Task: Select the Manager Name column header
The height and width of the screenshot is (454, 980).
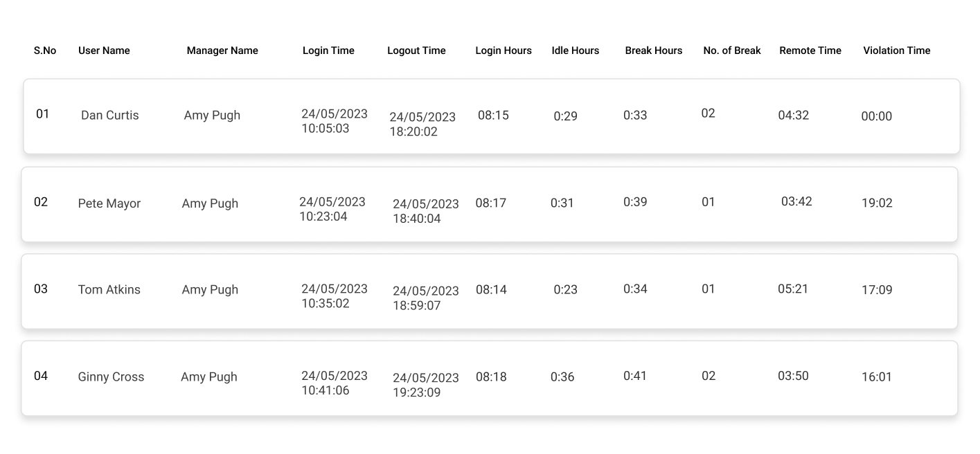Action: coord(222,51)
